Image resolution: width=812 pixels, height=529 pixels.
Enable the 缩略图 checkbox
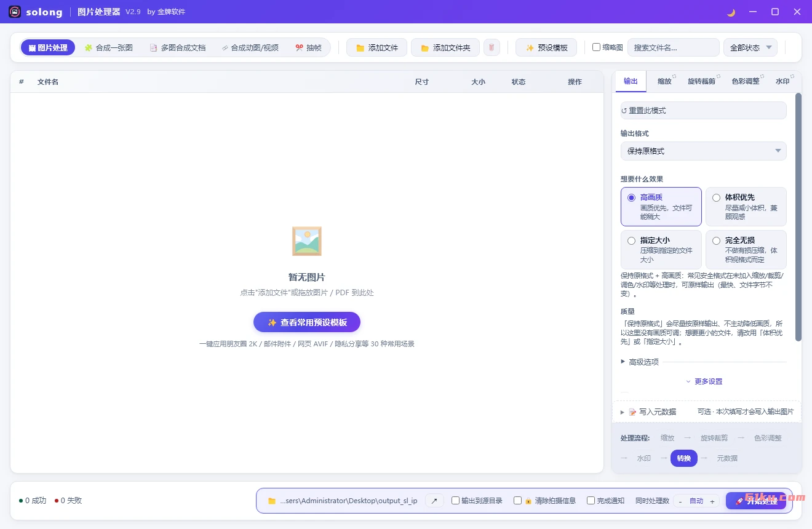click(596, 47)
